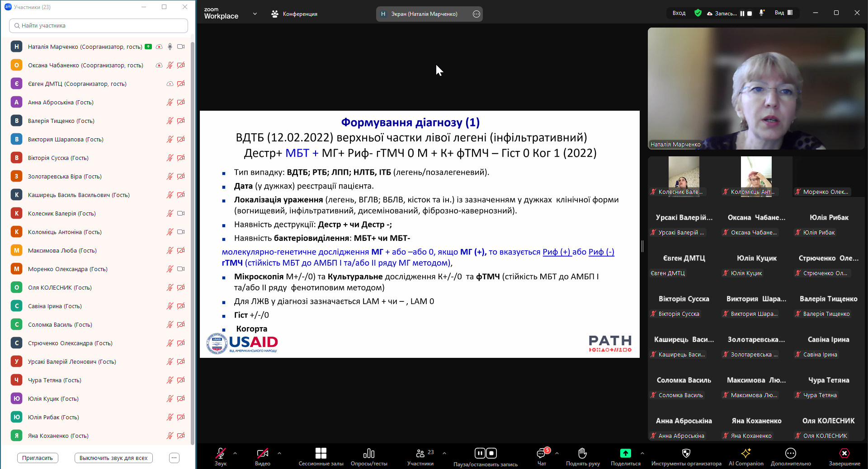
Task: Expand audio options arrow next to Звук
Action: tap(235, 453)
